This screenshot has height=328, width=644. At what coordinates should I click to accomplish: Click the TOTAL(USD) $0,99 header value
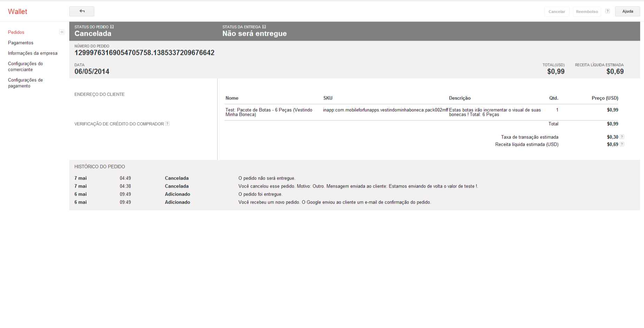pyautogui.click(x=556, y=71)
